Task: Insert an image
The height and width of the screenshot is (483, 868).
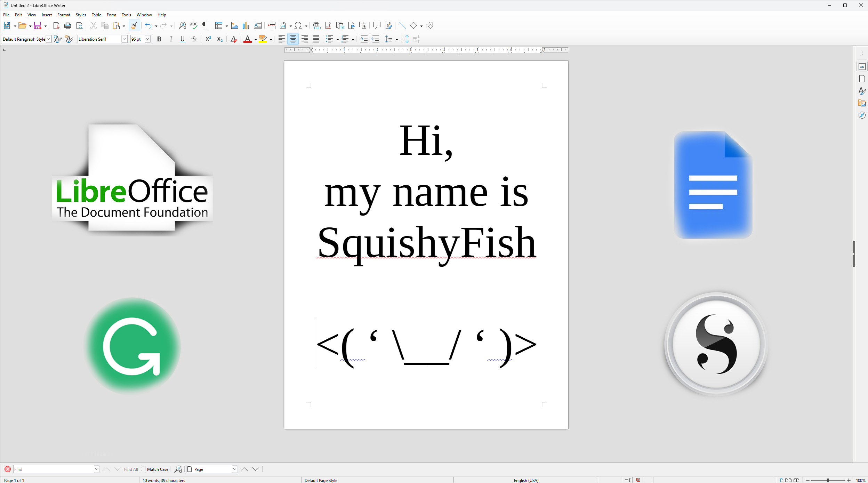Action: coord(235,25)
